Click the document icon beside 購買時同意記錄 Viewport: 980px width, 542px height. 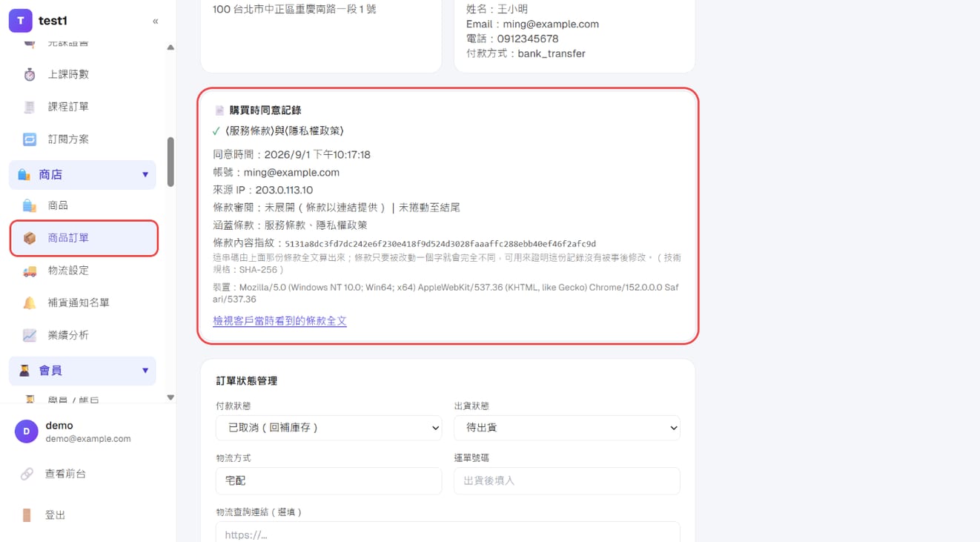pos(219,110)
